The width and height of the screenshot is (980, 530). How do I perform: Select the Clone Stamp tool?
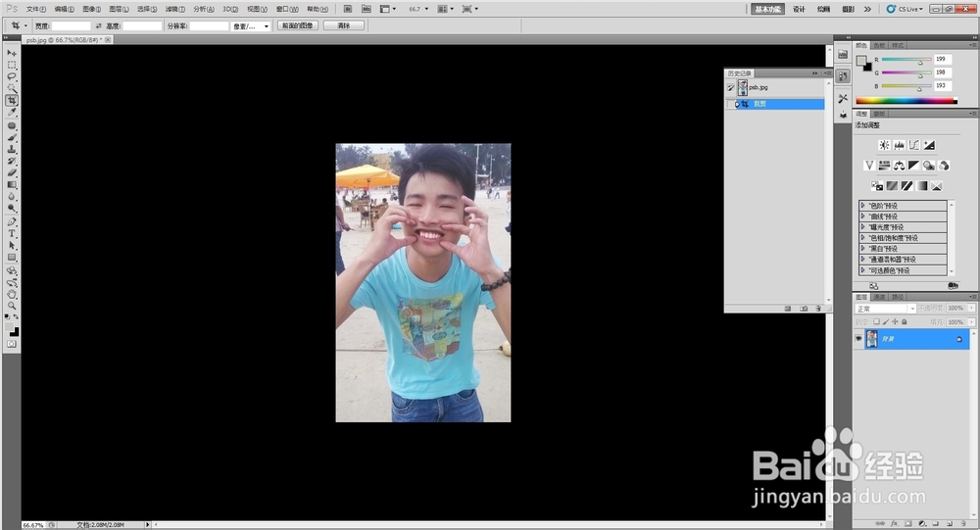[x=12, y=149]
